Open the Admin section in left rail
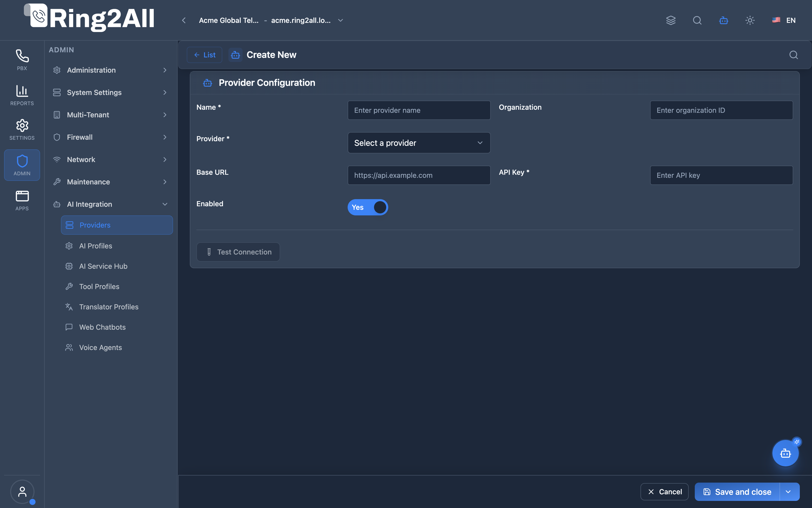The image size is (812, 508). coord(22,165)
